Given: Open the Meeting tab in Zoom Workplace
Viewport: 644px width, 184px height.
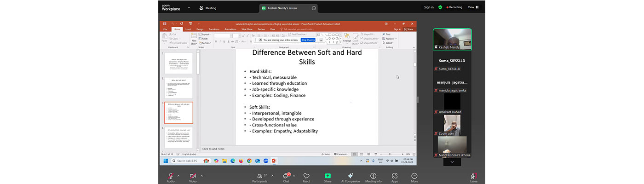Looking at the screenshot, I should 207,8.
